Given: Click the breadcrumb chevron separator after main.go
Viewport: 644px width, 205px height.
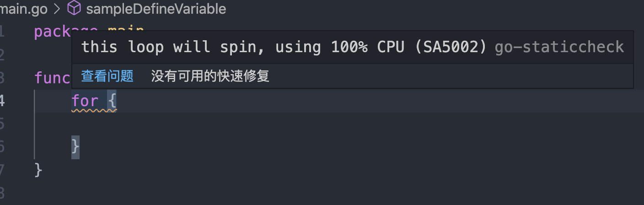Looking at the screenshot, I should [x=57, y=8].
